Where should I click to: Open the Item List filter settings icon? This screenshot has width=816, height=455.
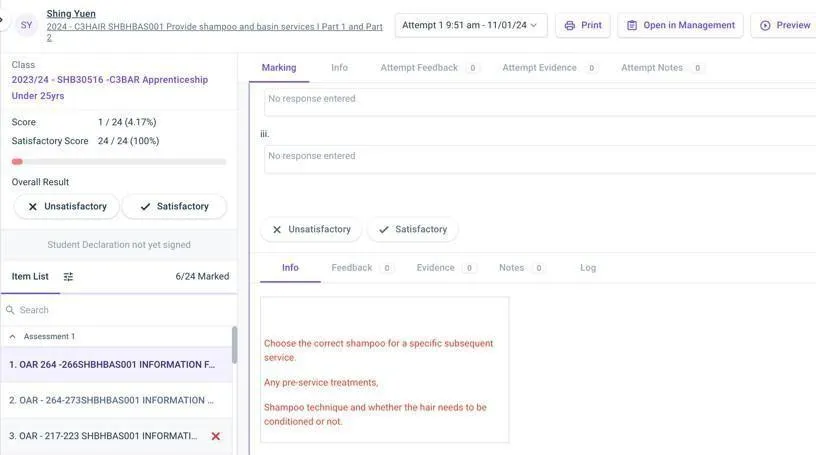68,277
